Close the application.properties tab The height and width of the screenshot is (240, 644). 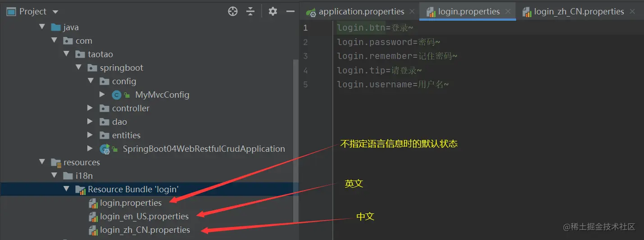point(413,12)
